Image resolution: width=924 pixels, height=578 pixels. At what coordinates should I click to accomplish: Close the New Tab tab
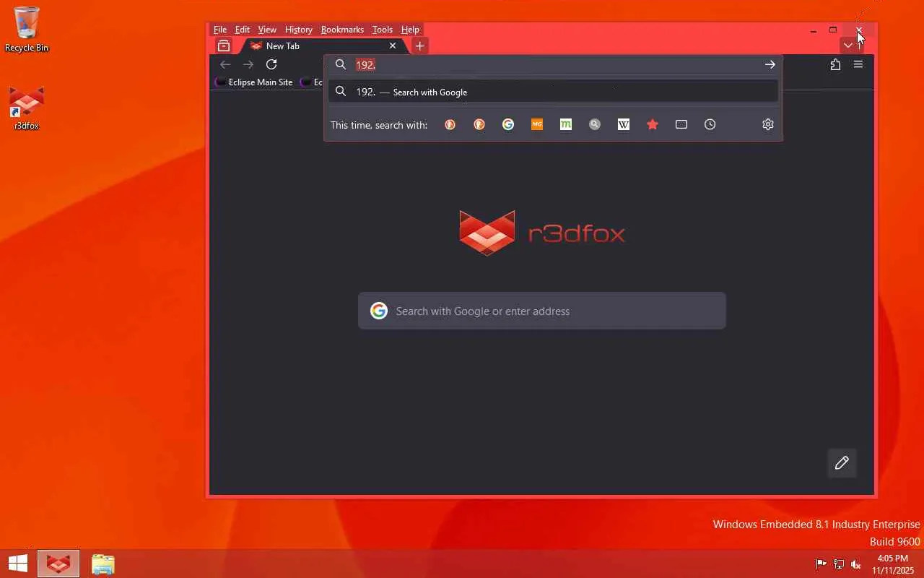point(393,46)
